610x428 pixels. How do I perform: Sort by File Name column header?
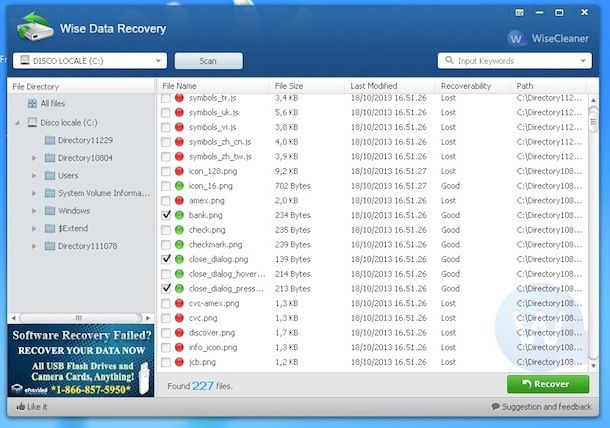pos(213,86)
